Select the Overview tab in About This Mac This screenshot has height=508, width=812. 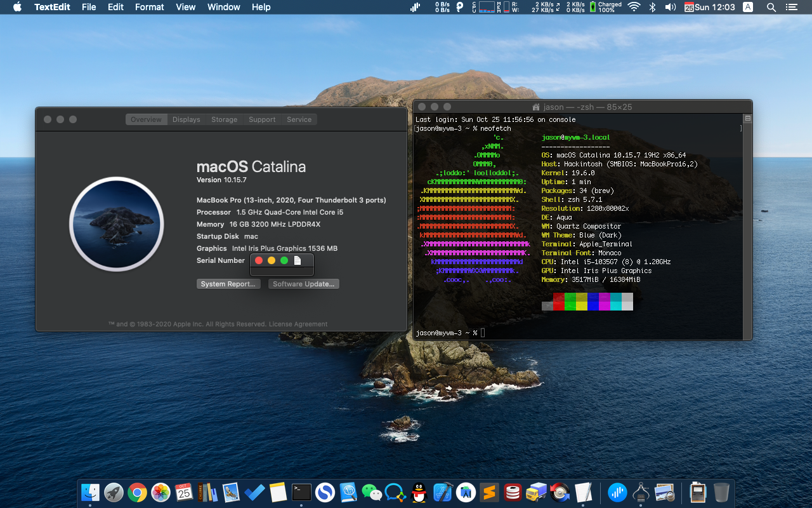click(x=147, y=119)
